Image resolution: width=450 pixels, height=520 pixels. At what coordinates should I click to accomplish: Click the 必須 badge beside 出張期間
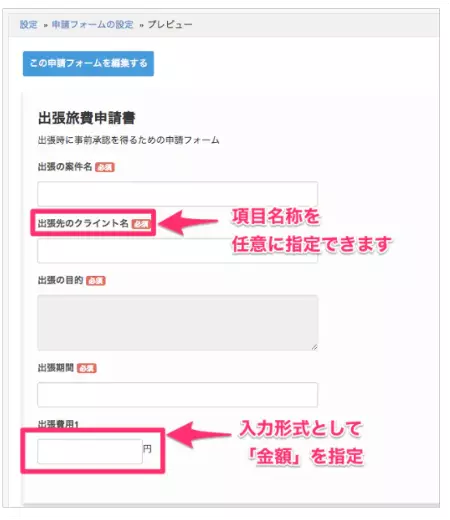coord(87,368)
